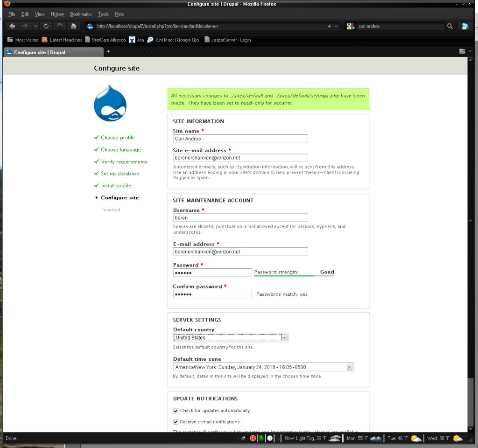Click inside the Site name field
The height and width of the screenshot is (448, 478).
pyautogui.click(x=240, y=138)
